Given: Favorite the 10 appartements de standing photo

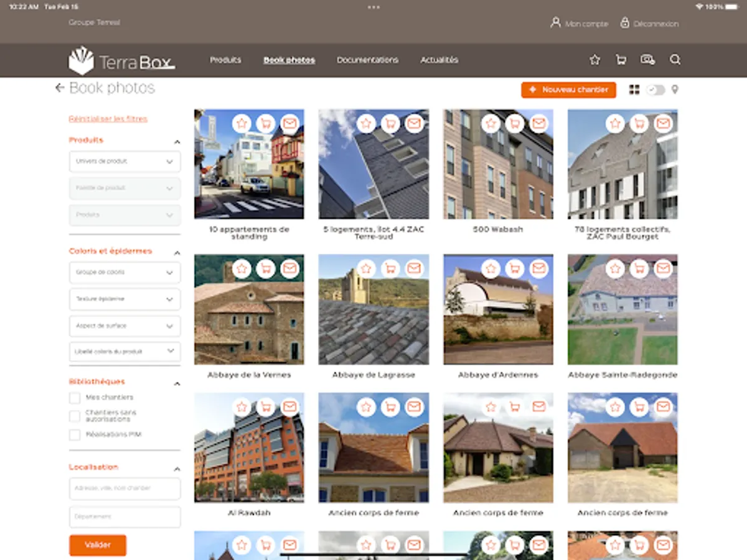Looking at the screenshot, I should 242,123.
